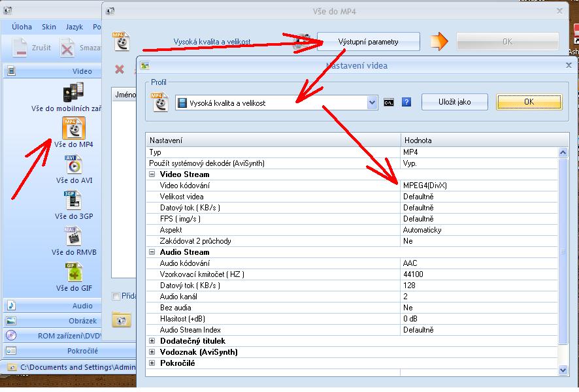Click the Hodnota column header
Screen dimensions: 579x392
click(484, 140)
